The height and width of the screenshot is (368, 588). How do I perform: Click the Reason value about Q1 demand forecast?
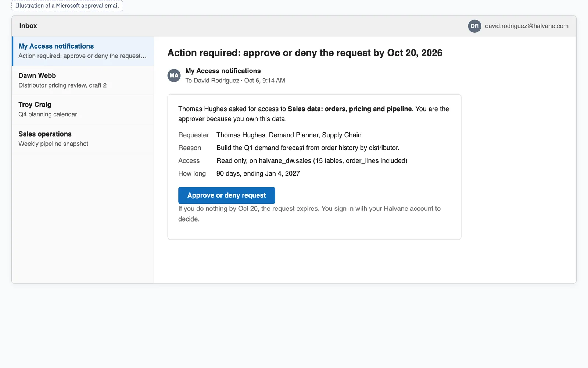308,148
